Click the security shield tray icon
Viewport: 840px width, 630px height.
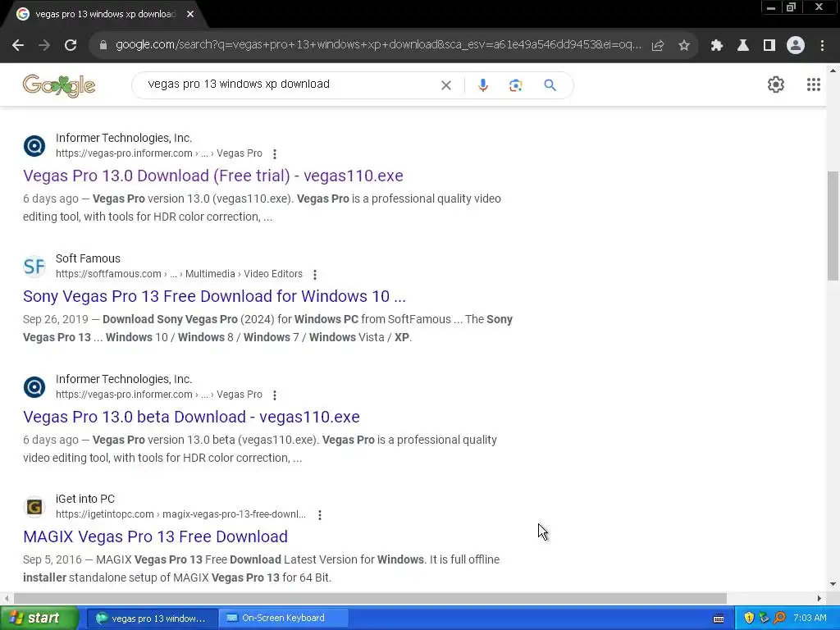point(749,619)
